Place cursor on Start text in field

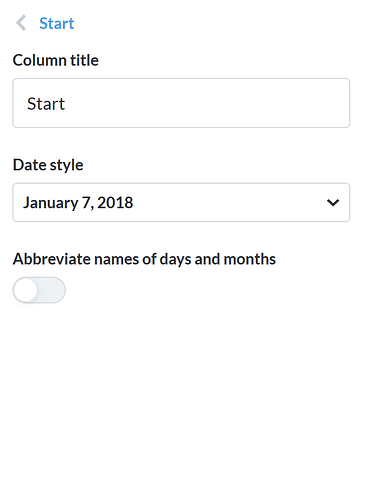[x=46, y=104]
